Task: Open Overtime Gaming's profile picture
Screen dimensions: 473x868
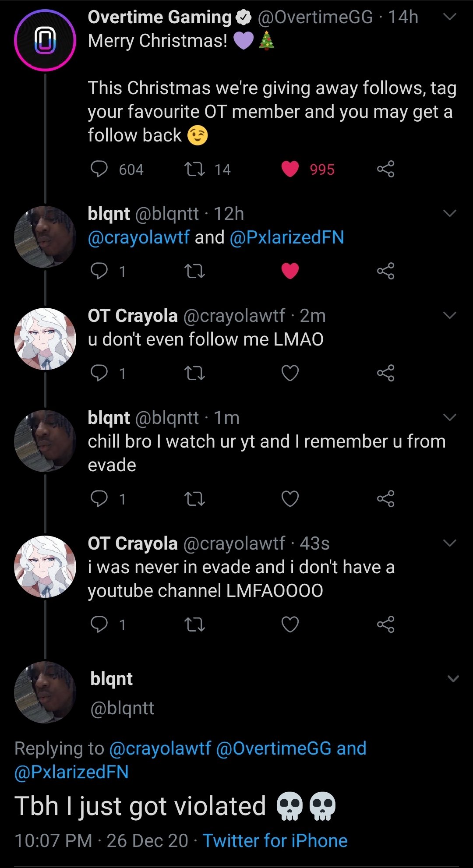Action: (x=45, y=40)
